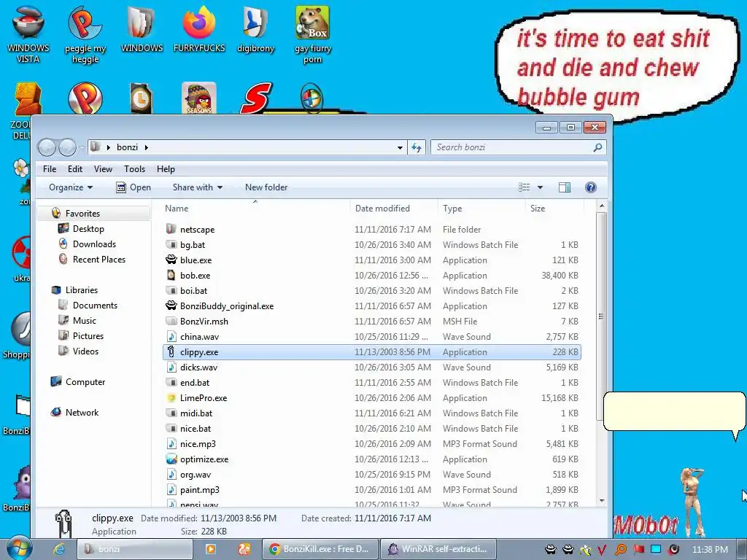
Task: Open the peggle my heggle desktop icon
Action: (x=85, y=34)
